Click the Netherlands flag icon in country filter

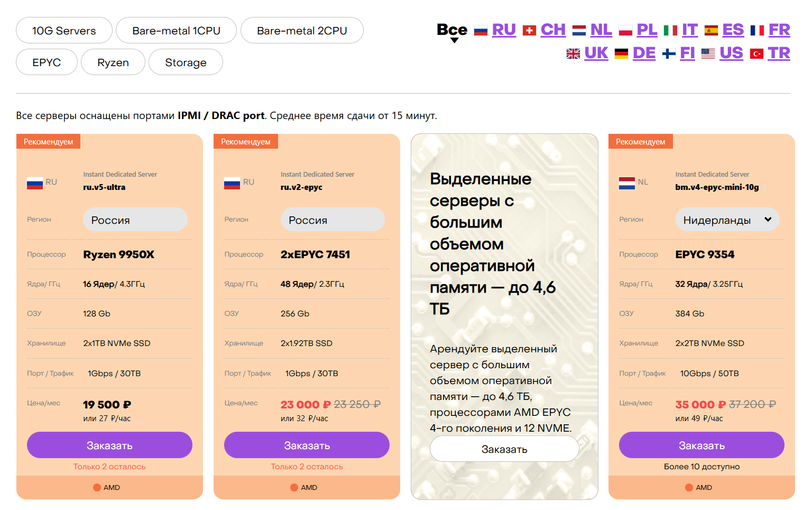pos(579,31)
